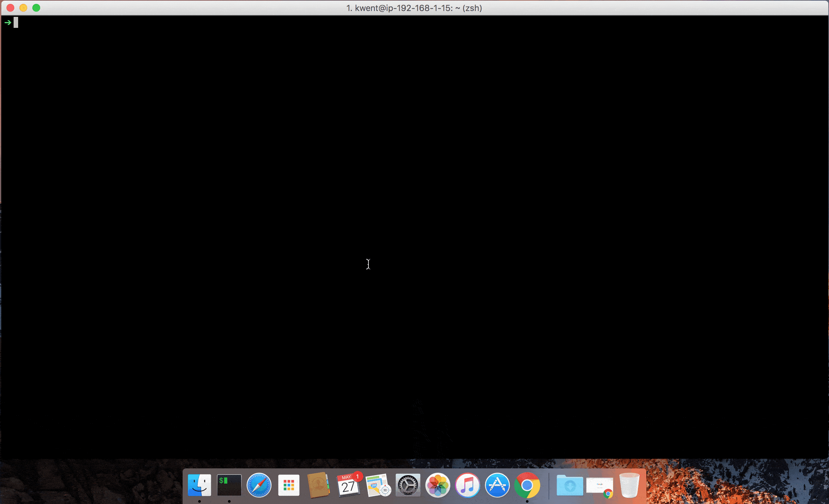Launch Google Chrome
Viewport: 829px width, 504px height.
click(527, 485)
